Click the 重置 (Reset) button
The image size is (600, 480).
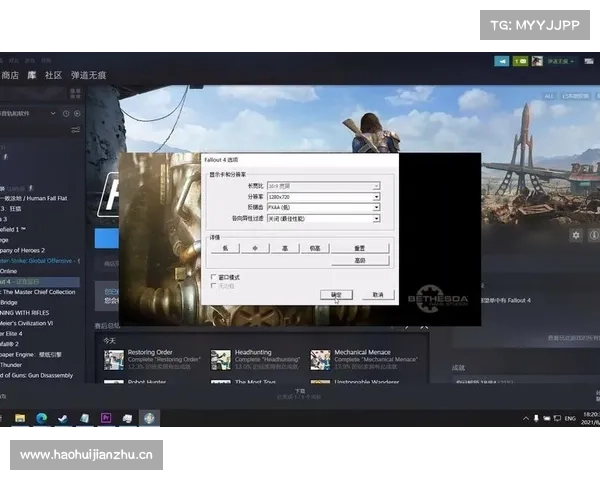coord(360,248)
